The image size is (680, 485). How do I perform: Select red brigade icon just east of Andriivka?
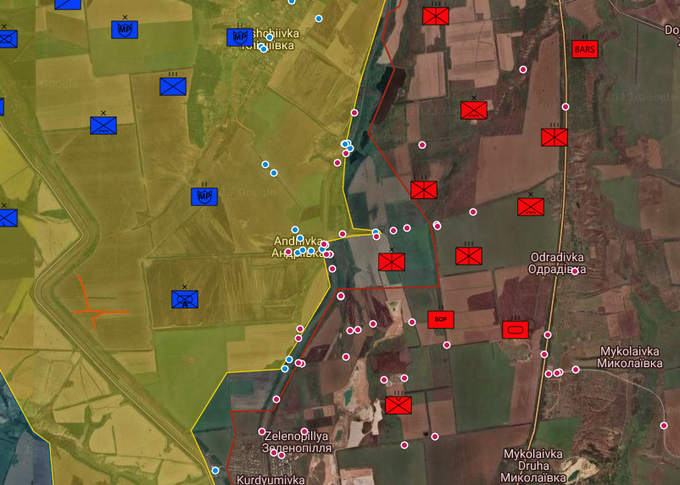[392, 262]
